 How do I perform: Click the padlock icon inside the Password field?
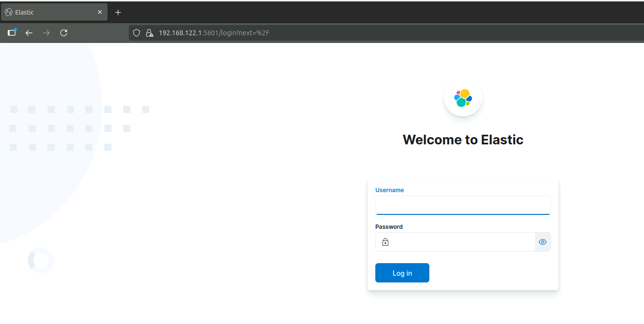click(x=385, y=242)
